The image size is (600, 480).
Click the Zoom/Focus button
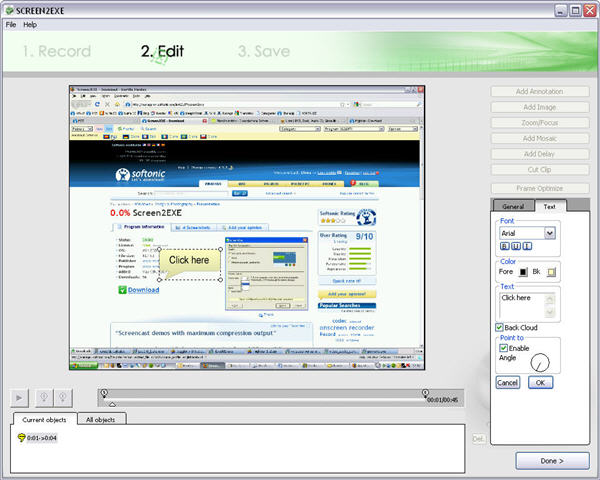[540, 123]
